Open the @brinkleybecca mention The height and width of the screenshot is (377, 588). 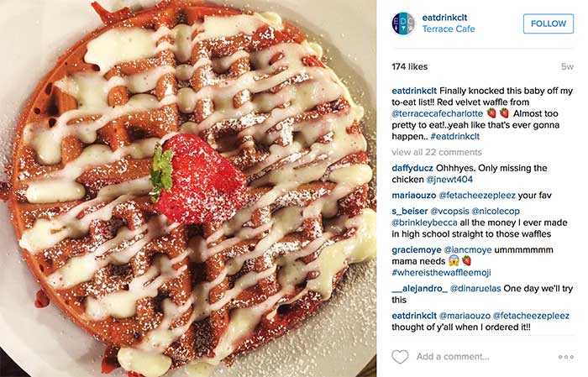pos(424,223)
